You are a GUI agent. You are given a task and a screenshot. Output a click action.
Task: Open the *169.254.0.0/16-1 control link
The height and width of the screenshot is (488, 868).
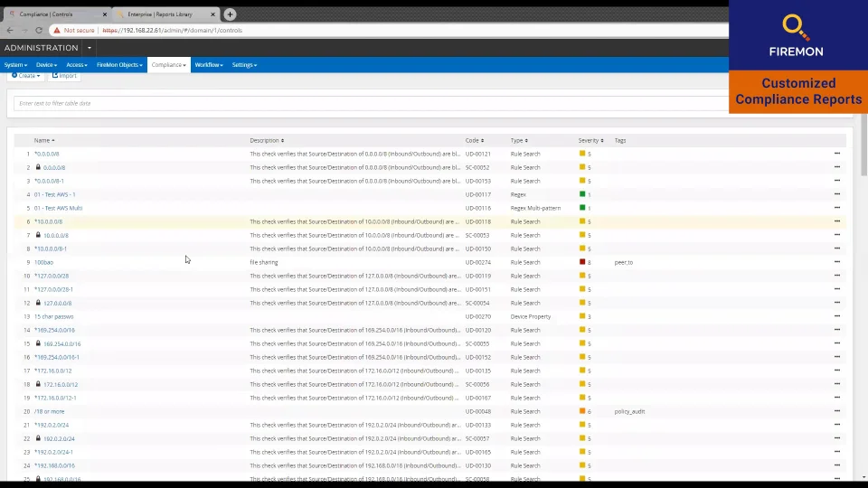point(56,357)
